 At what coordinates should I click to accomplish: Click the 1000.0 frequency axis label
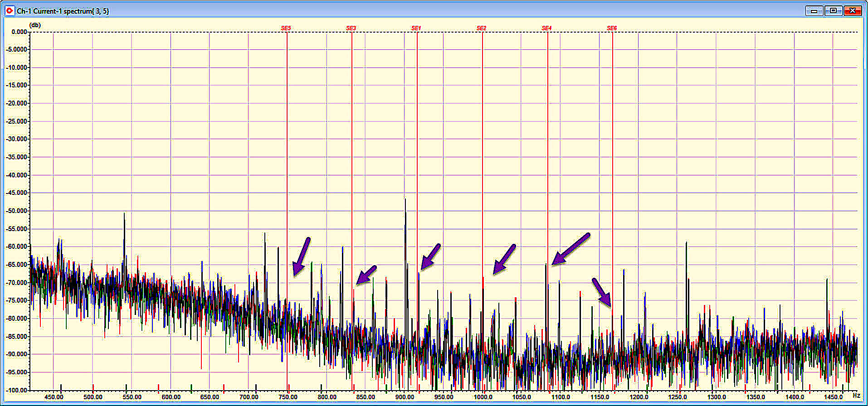[x=483, y=397]
